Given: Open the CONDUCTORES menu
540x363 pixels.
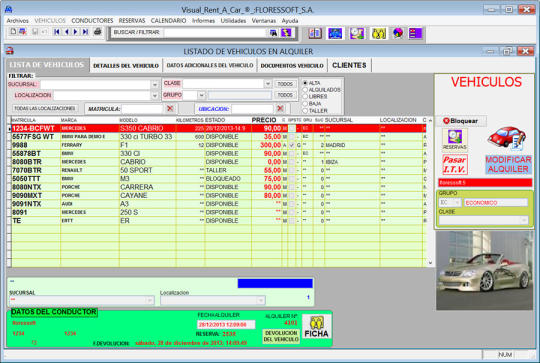Looking at the screenshot, I should (92, 21).
